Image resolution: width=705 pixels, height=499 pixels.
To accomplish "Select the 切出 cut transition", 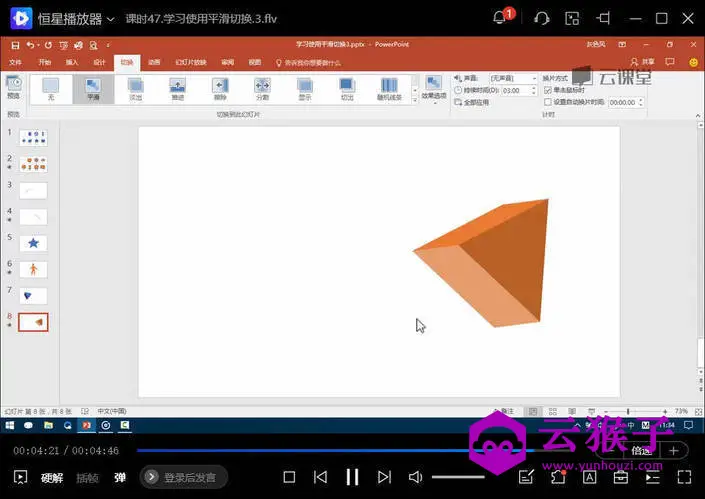I will click(347, 89).
